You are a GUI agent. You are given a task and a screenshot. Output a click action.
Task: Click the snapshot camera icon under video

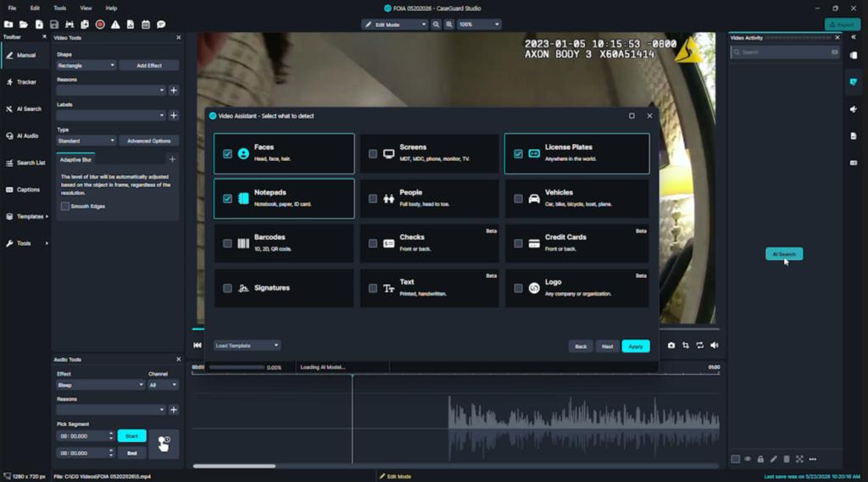(671, 346)
